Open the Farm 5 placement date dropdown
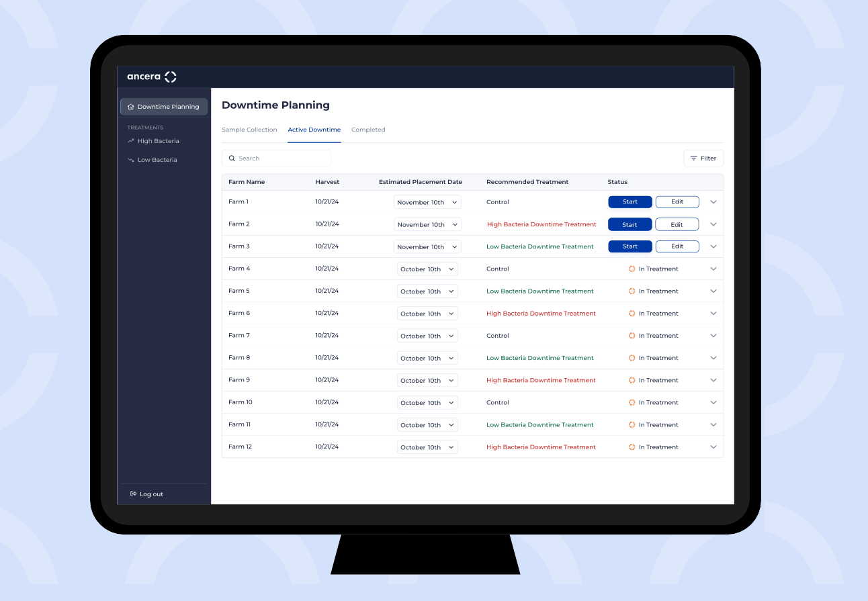Viewport: 868px width, 601px height. click(x=427, y=291)
